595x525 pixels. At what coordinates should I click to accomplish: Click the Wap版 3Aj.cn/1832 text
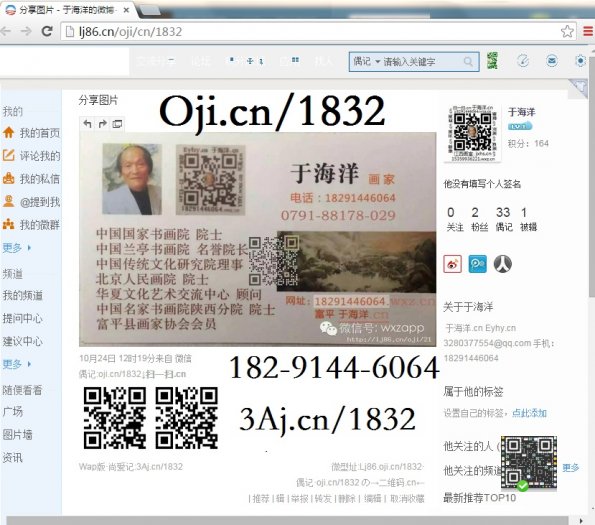131,467
